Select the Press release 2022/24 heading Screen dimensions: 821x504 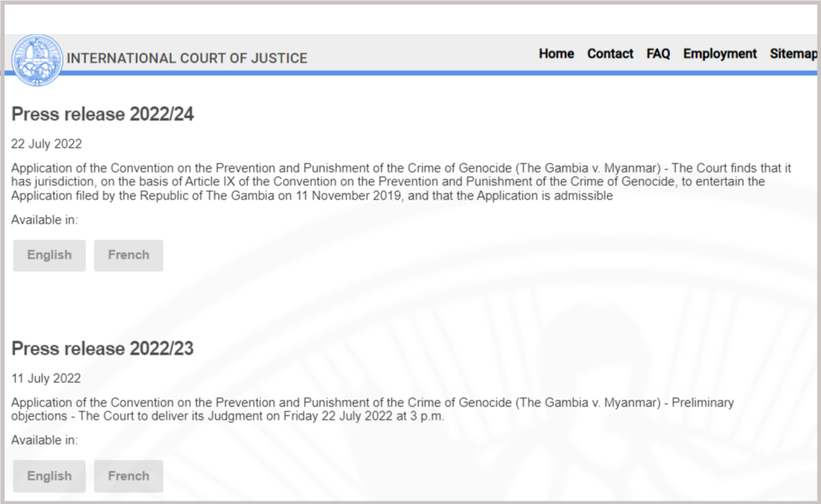103,114
